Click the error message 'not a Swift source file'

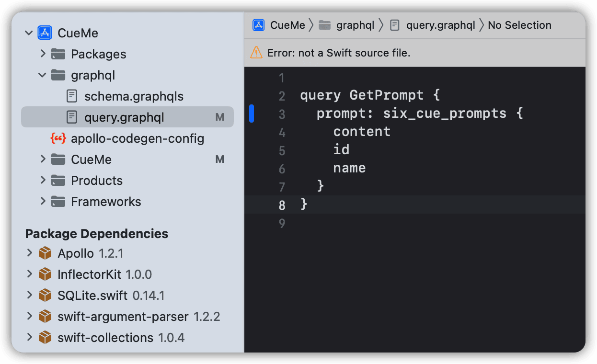pos(339,53)
